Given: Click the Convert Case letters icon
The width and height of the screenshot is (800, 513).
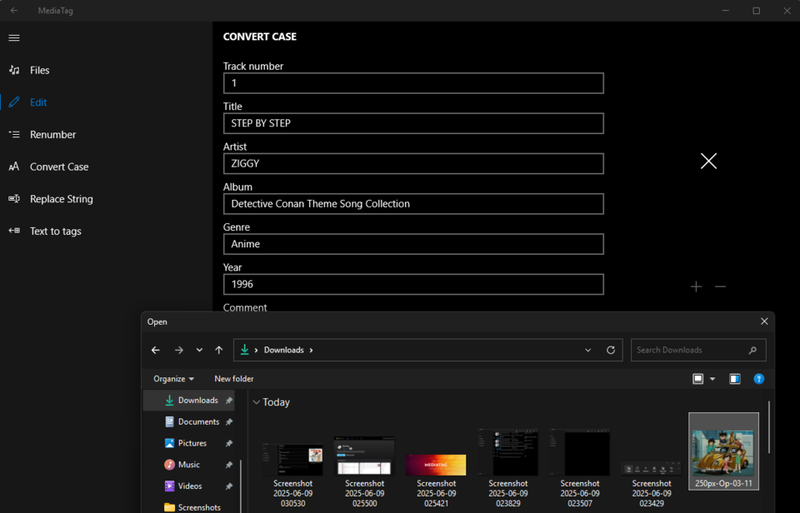Looking at the screenshot, I should (14, 166).
